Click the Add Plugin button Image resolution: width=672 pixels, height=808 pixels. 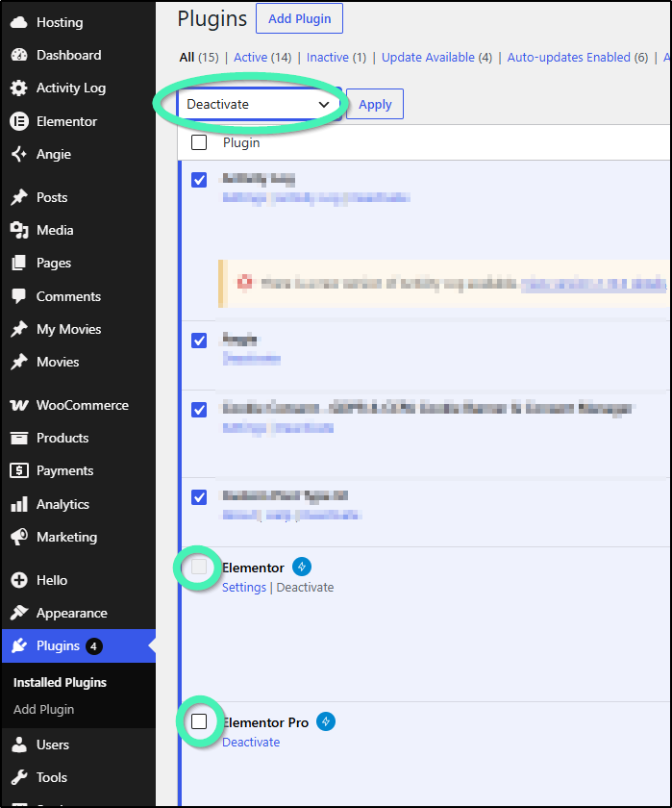pos(299,18)
